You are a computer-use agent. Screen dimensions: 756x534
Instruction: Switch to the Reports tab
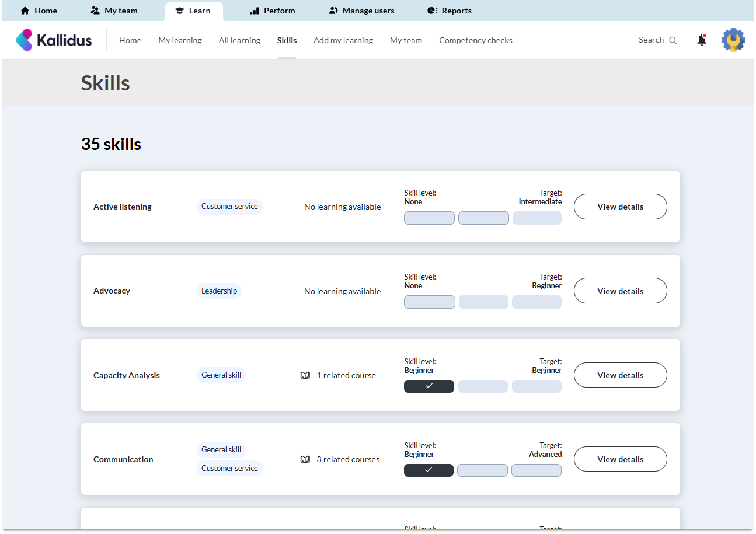point(449,11)
